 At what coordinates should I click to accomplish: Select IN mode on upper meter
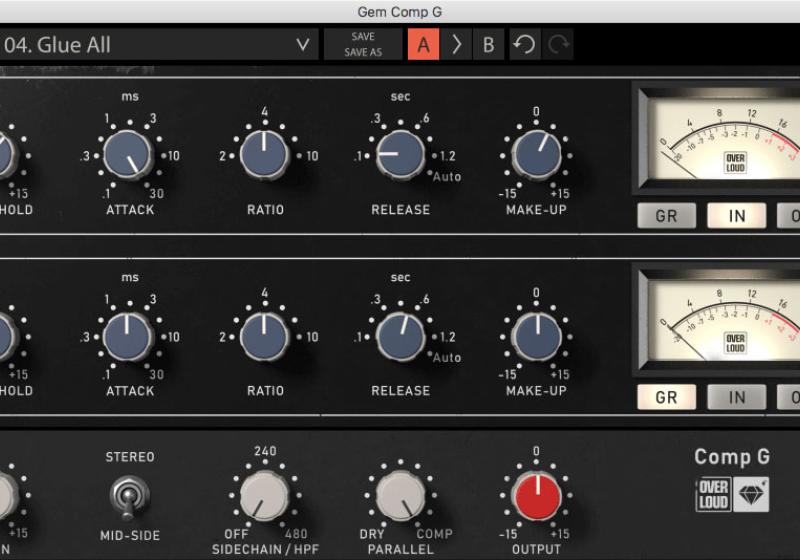pos(736,216)
